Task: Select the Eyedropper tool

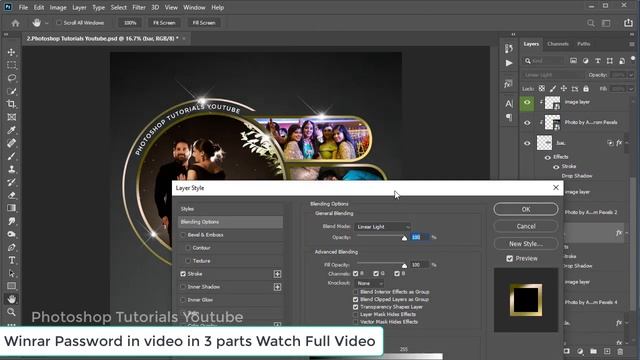Action: (11, 130)
